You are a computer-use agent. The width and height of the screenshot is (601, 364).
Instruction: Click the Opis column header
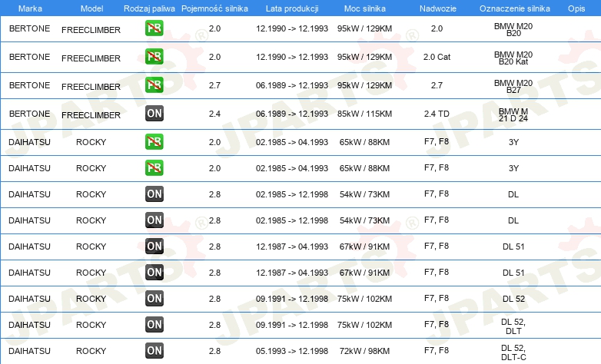point(576,8)
